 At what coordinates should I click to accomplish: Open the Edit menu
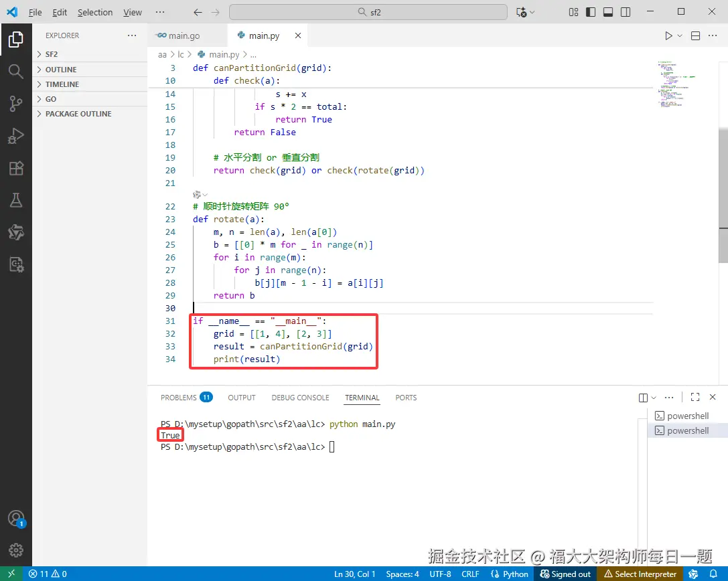pos(60,13)
